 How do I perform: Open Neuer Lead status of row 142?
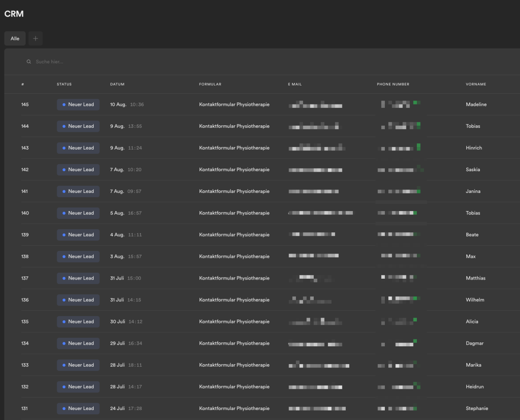pos(78,169)
